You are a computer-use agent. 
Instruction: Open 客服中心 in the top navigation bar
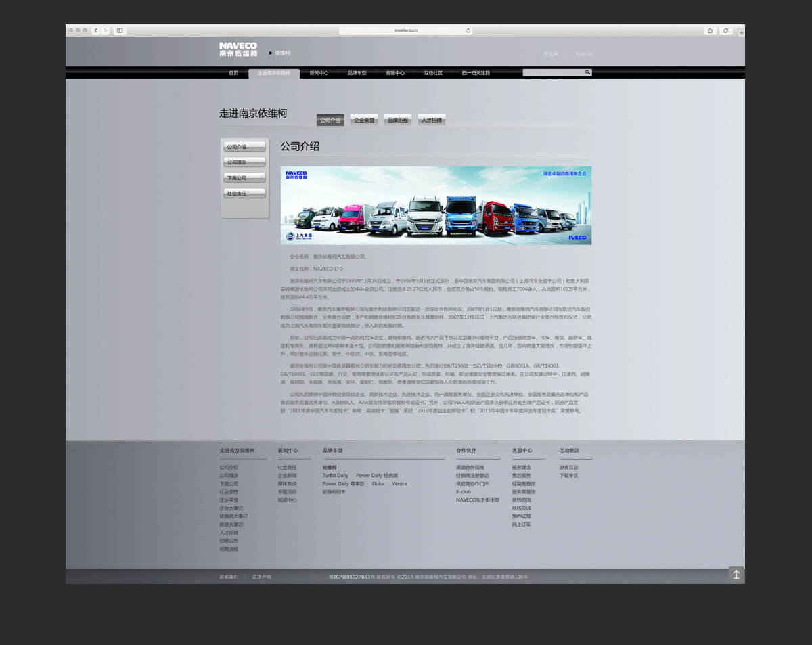click(x=395, y=73)
